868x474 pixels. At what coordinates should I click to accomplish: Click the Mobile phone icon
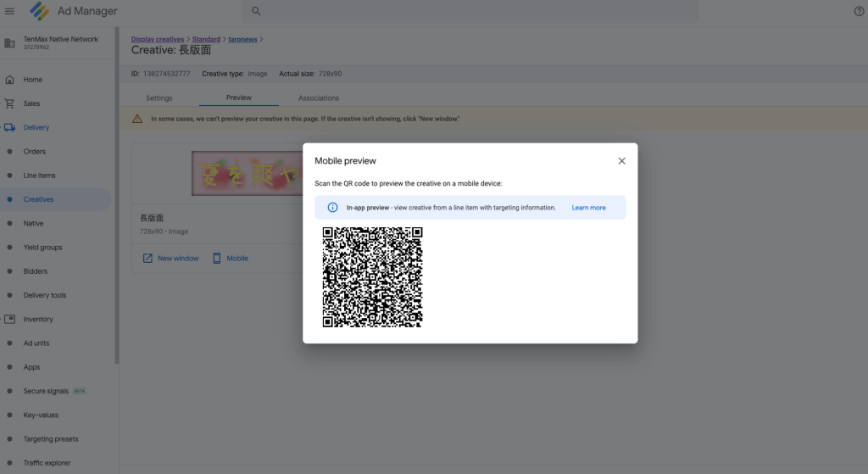(x=216, y=258)
